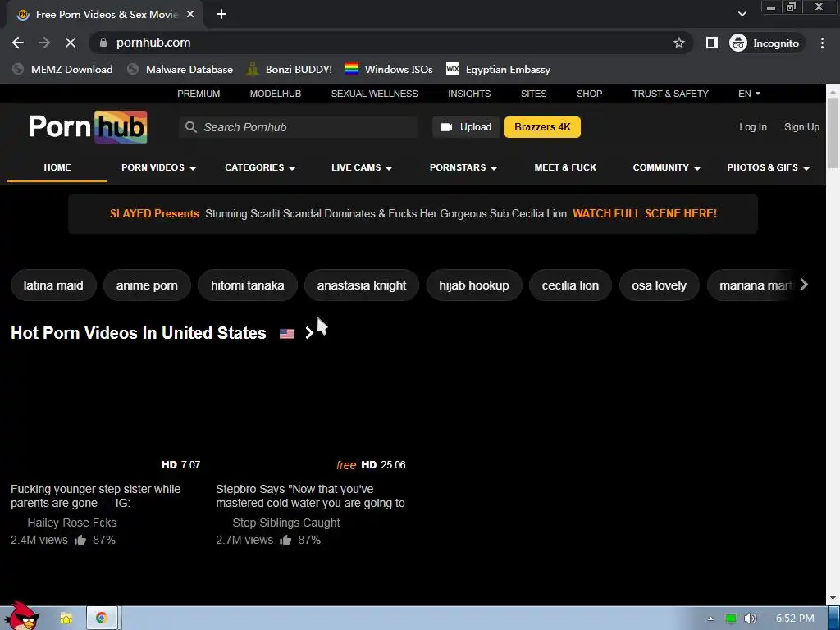Image resolution: width=840 pixels, height=630 pixels.
Task: Select the Home tab in the navigation
Action: (x=57, y=167)
